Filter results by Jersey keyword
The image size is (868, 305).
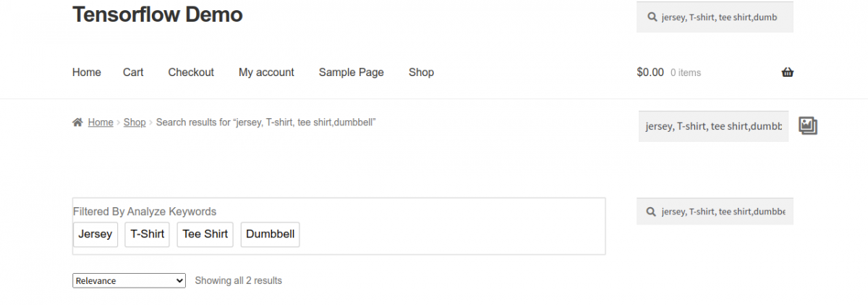coord(95,234)
